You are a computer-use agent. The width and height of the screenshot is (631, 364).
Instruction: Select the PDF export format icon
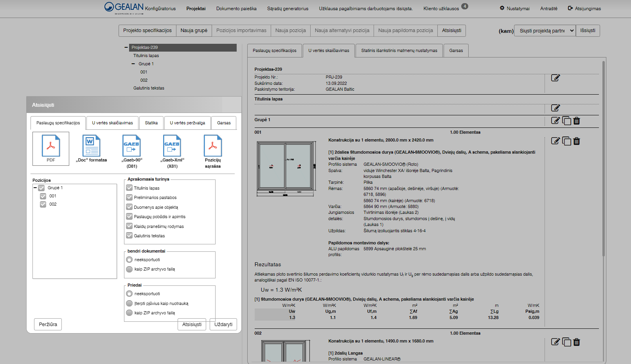(51, 149)
